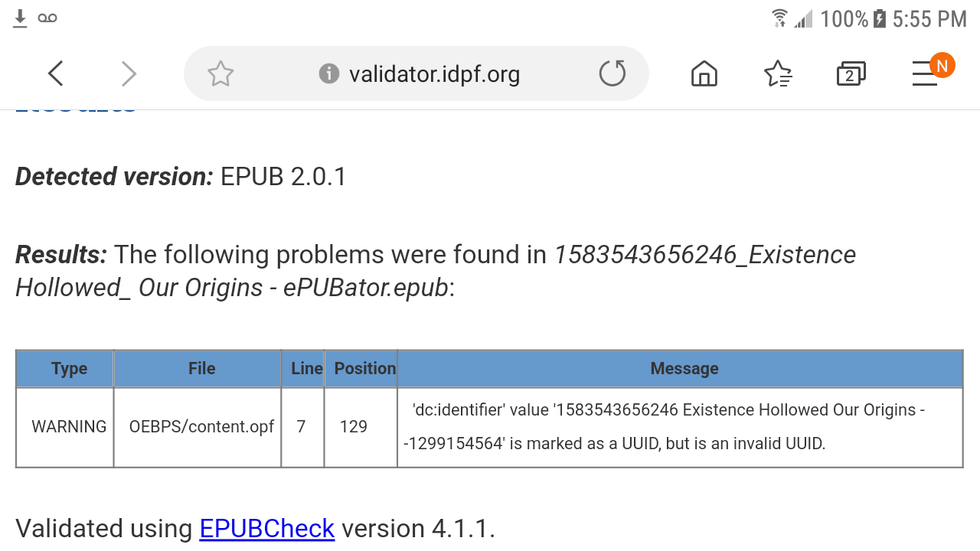Open the bookmarks list icon
This screenshot has height=551, width=980.
(778, 73)
